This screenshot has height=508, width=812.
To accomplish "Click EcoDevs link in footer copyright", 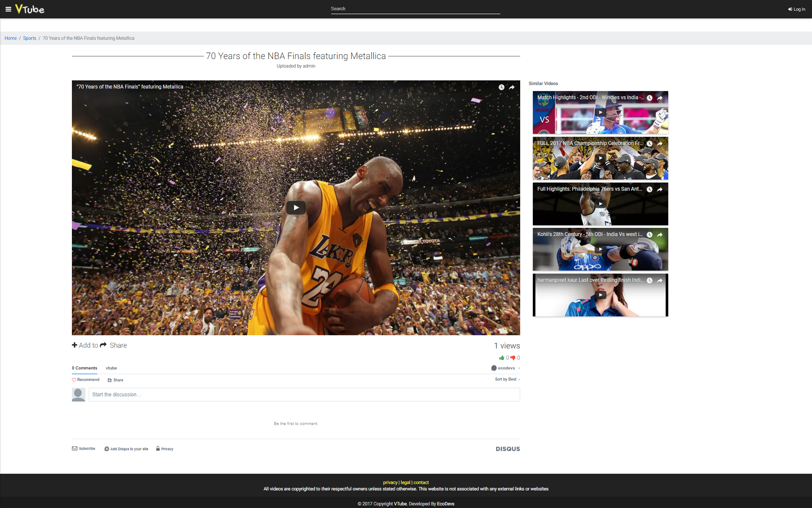I will pyautogui.click(x=446, y=504).
